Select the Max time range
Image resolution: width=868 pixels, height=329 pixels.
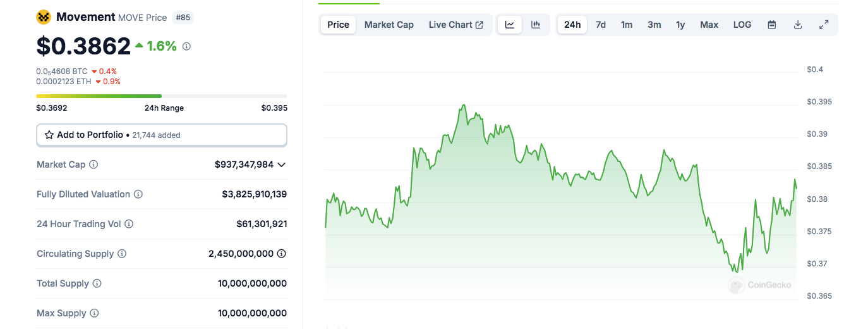coord(709,25)
